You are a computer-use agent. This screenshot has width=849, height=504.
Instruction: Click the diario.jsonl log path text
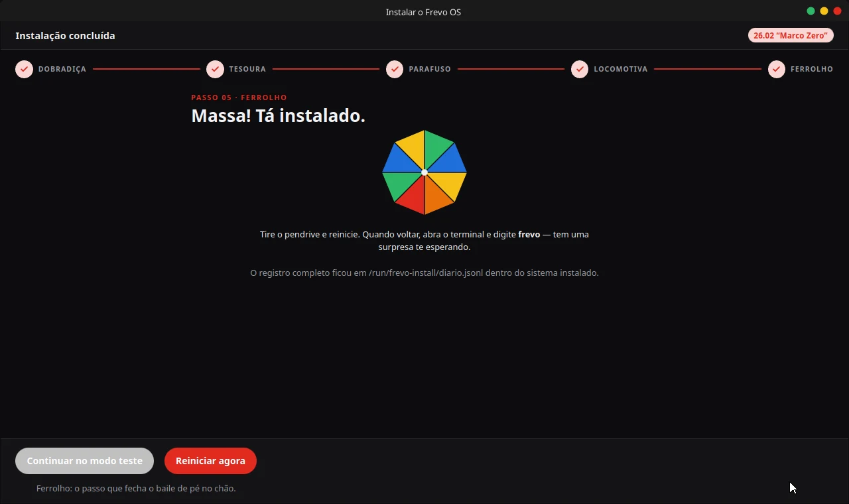[426, 273]
